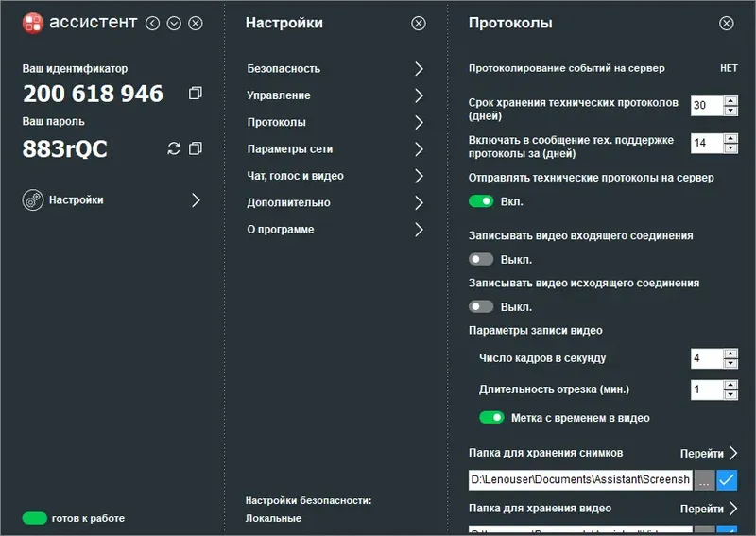Screen dimensions: 756x536
Task: Copy the password 883rQC
Action: tap(196, 148)
